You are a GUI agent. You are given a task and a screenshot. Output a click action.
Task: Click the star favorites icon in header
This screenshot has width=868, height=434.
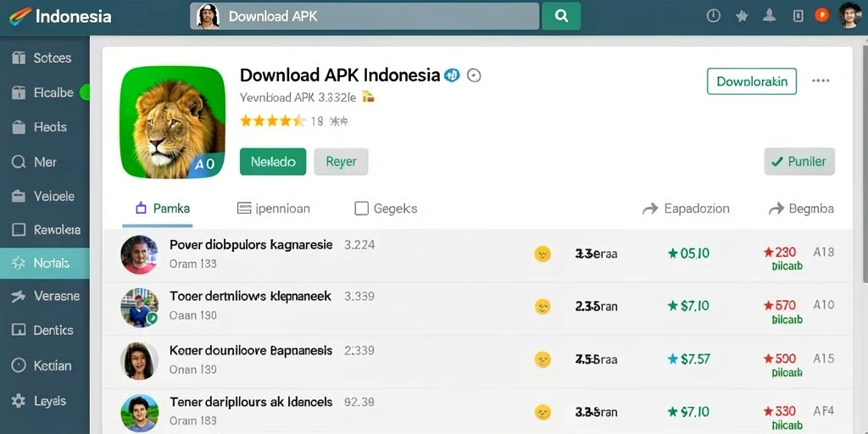(742, 16)
